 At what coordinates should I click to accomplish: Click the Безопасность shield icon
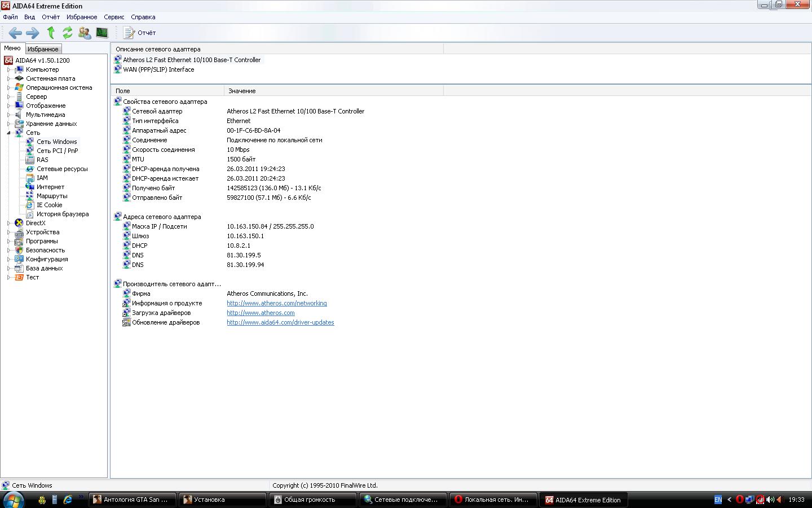pyautogui.click(x=19, y=250)
